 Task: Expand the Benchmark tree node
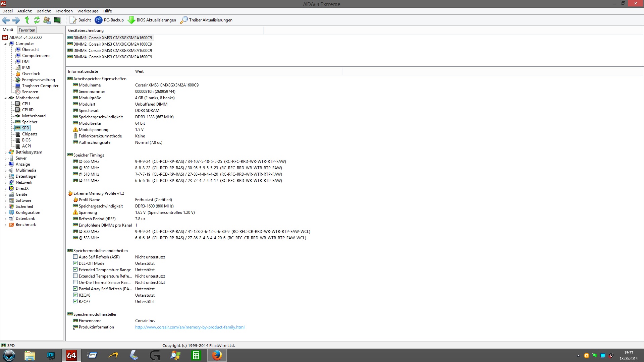tap(5, 225)
